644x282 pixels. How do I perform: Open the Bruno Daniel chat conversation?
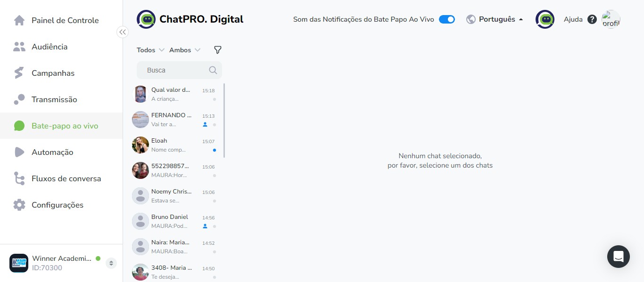[x=173, y=221]
